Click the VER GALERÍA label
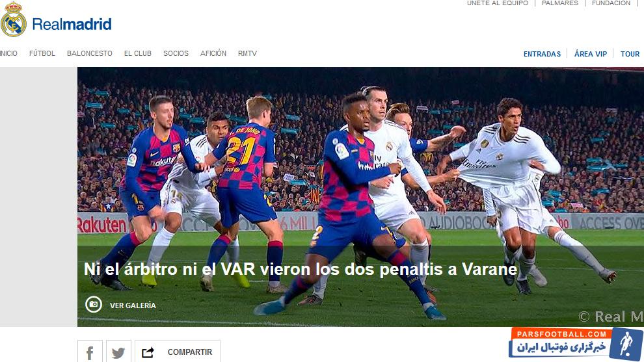The height and width of the screenshot is (362, 644). (133, 305)
